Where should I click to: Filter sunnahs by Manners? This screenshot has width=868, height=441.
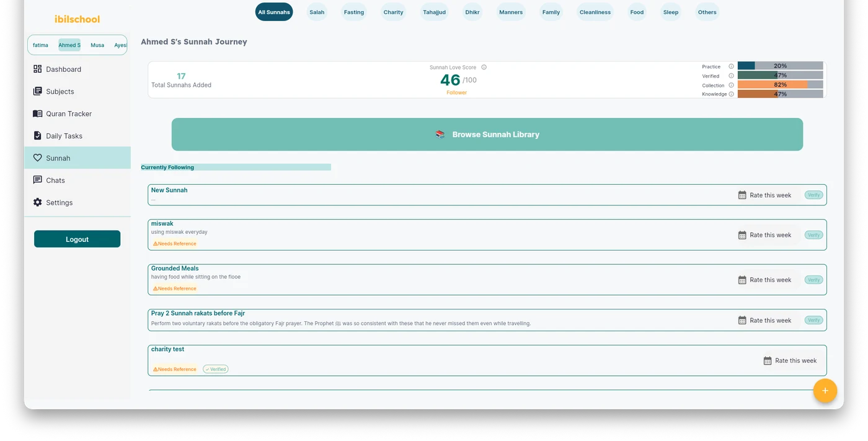coord(511,12)
